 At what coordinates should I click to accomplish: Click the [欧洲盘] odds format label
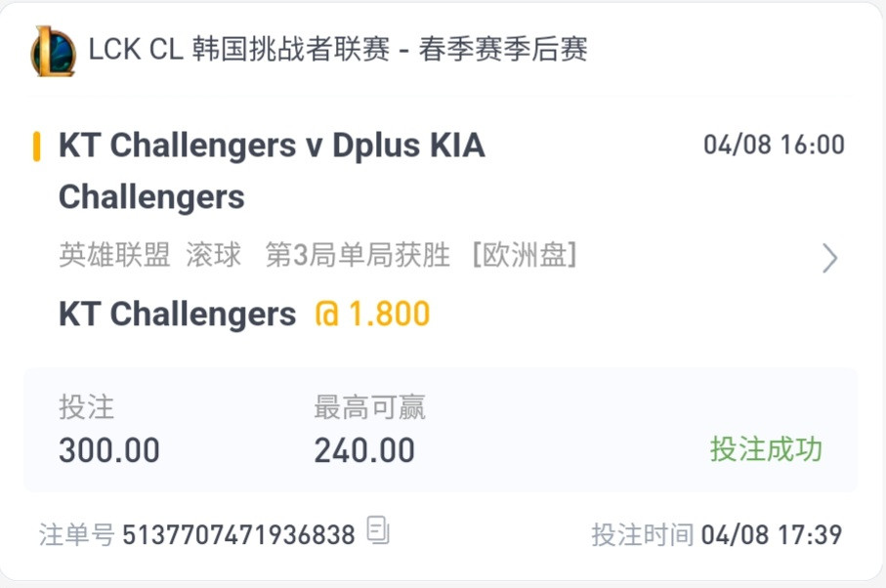click(x=525, y=255)
